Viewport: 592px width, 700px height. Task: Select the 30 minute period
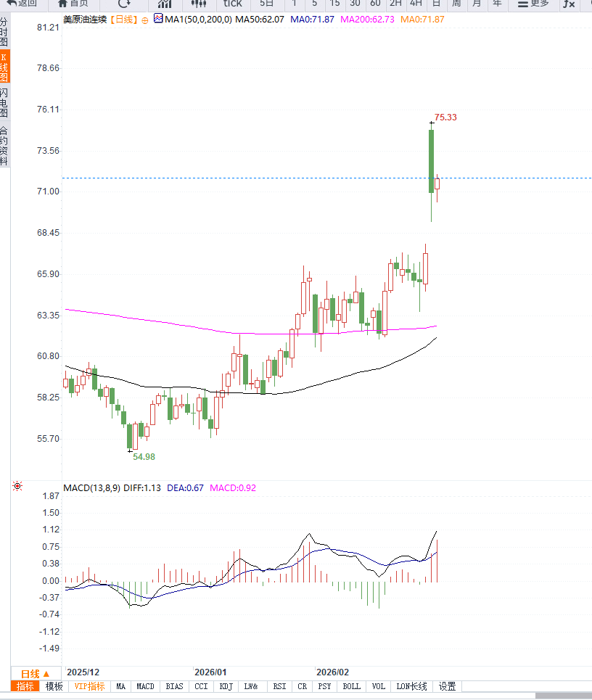(x=355, y=4)
